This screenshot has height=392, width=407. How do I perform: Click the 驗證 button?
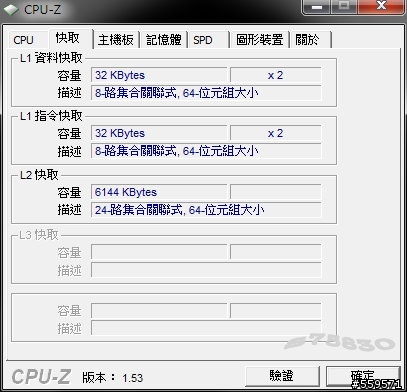click(282, 376)
